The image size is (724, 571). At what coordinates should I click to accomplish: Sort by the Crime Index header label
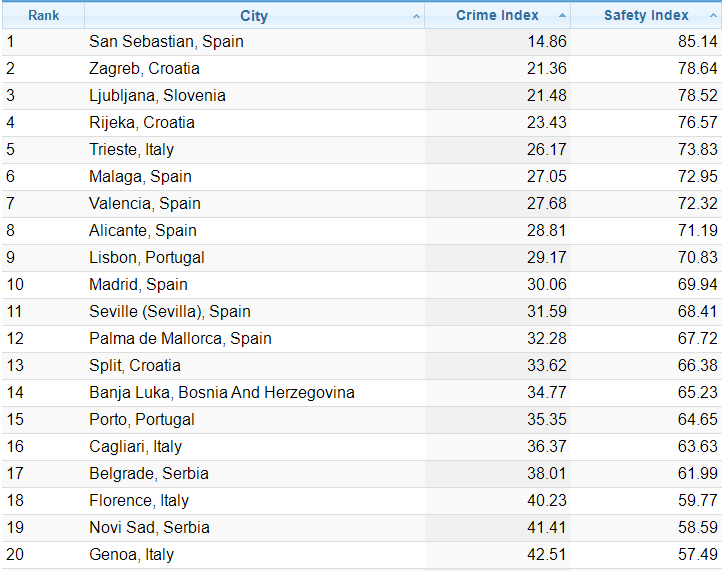497,16
